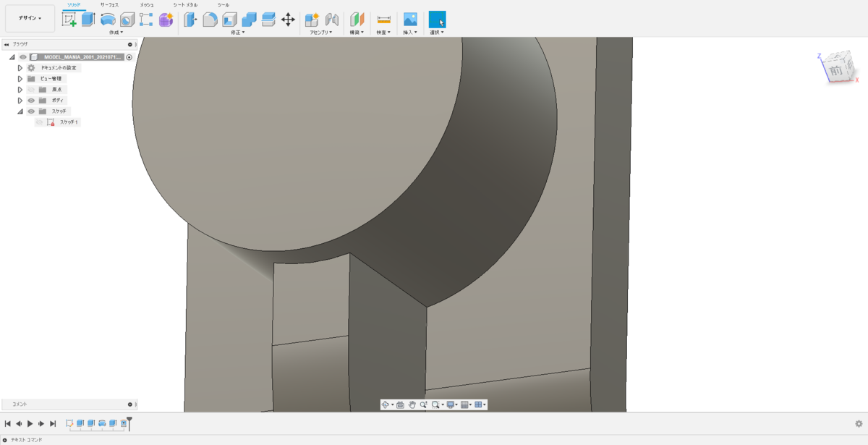Jump to timeline end
This screenshot has height=445, width=868.
(x=52, y=423)
